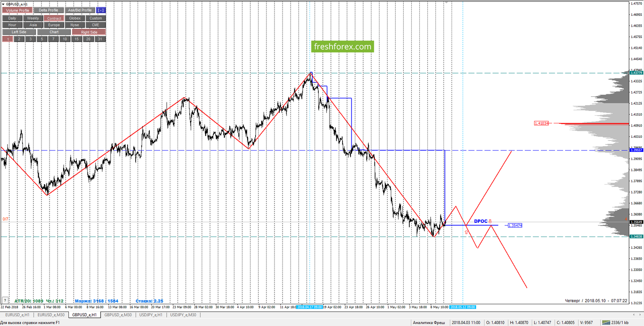Click the 1.43779 price level tag
The width and height of the screenshot is (644, 326).
tap(636, 73)
